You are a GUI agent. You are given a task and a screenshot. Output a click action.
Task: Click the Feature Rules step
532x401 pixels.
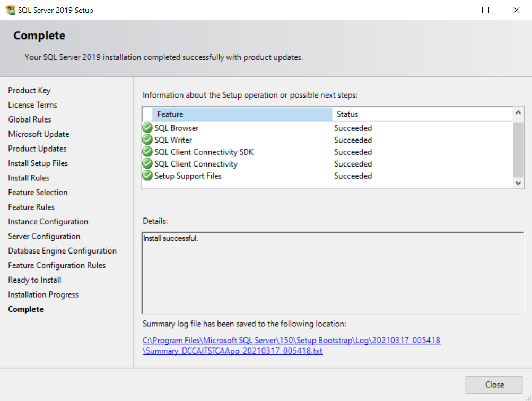click(x=31, y=207)
